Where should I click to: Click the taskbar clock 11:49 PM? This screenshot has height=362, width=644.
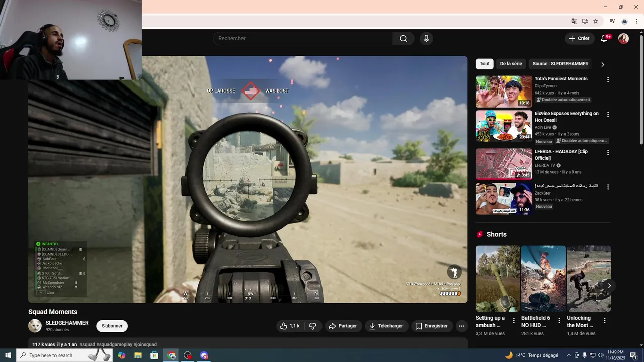pyautogui.click(x=615, y=355)
